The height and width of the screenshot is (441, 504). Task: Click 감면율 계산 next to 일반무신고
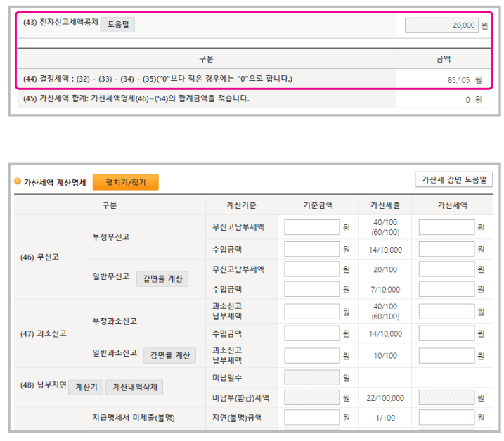pos(162,279)
